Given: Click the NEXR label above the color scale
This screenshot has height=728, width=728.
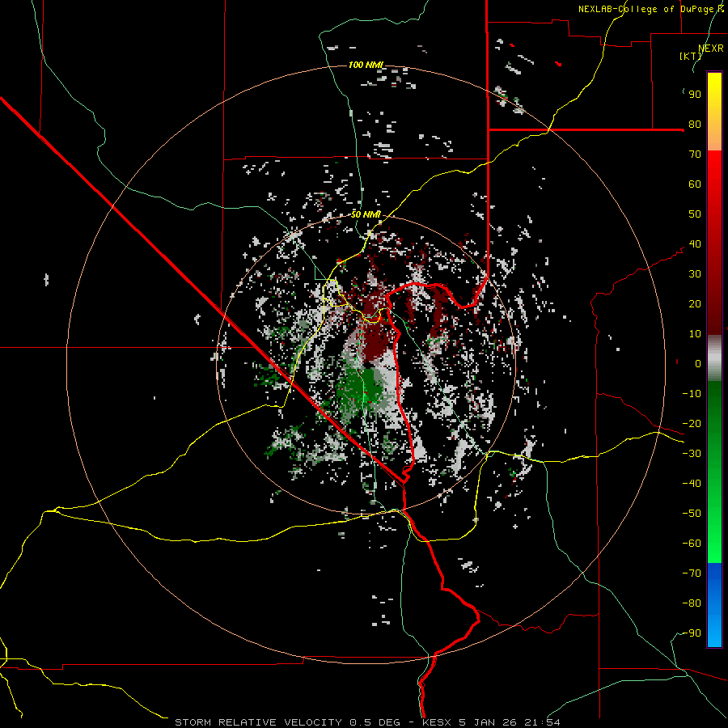Looking at the screenshot, I should pos(711,49).
